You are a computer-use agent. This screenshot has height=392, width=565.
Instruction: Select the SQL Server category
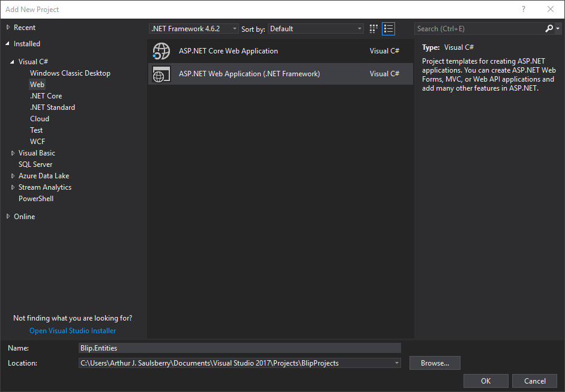tap(35, 164)
